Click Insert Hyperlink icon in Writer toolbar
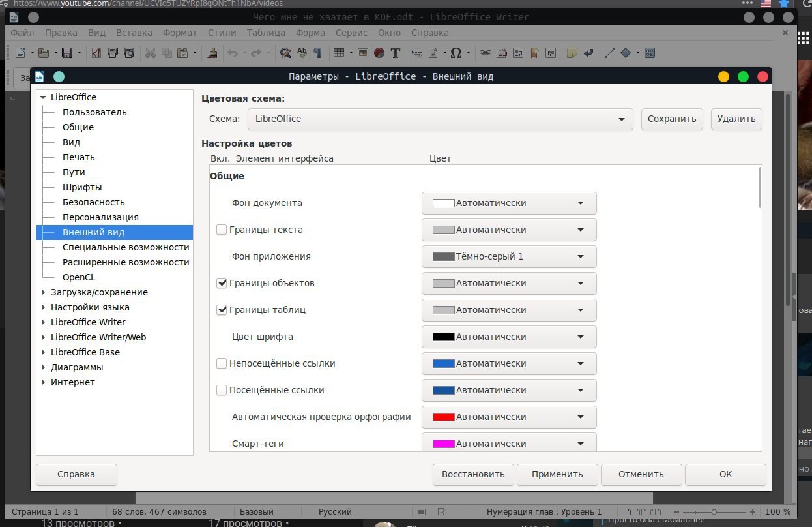Screen dimensions: 812x527 (x=486, y=53)
